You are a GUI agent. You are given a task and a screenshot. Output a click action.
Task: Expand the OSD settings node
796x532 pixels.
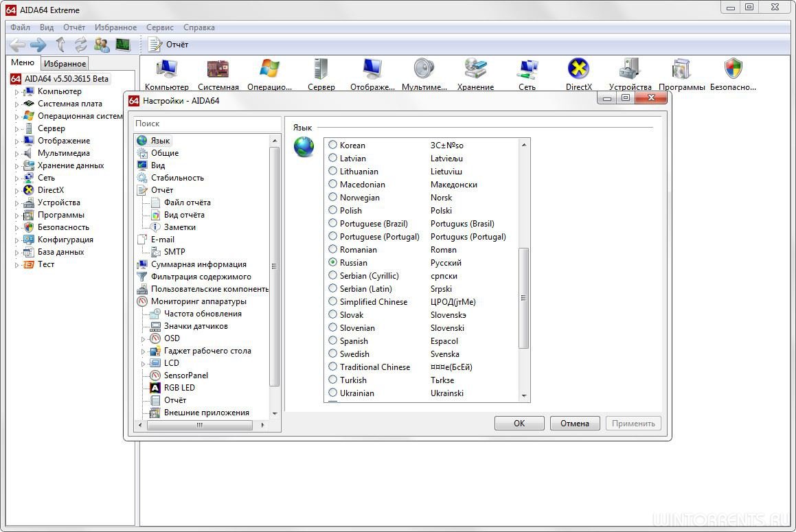143,338
